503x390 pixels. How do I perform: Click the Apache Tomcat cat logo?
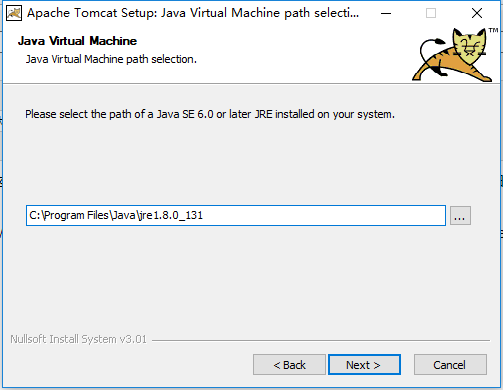pyautogui.click(x=452, y=55)
